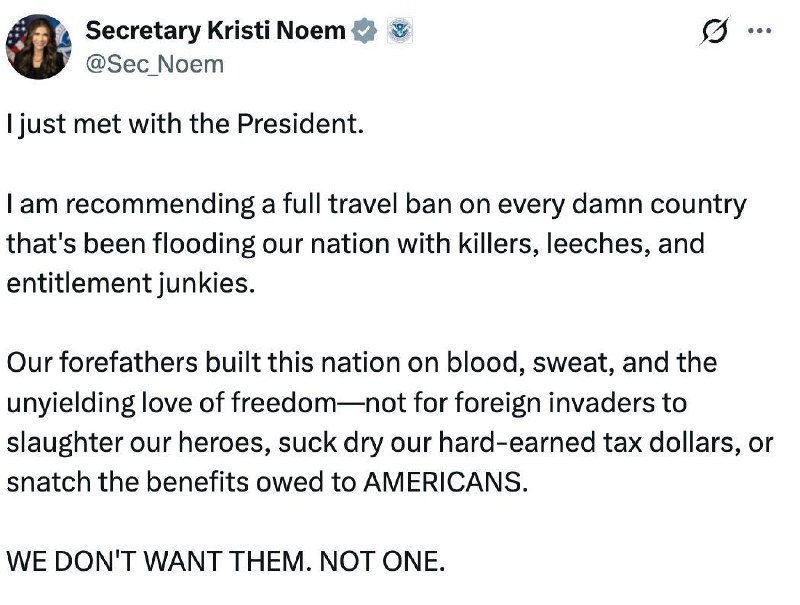Click the capitalized word 'AMERICANS'
Viewport: 800px width, 605px height.
442,482
